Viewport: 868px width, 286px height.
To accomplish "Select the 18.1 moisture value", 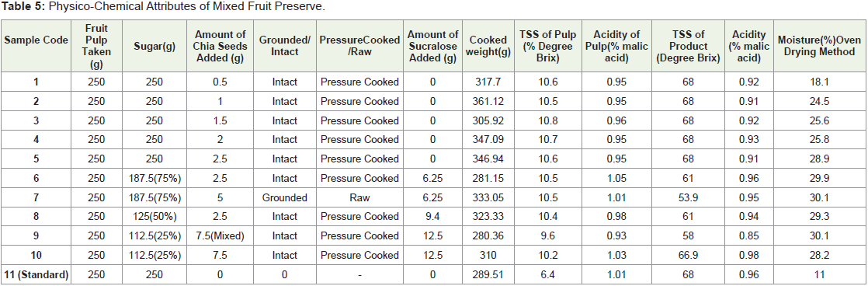I will click(819, 82).
